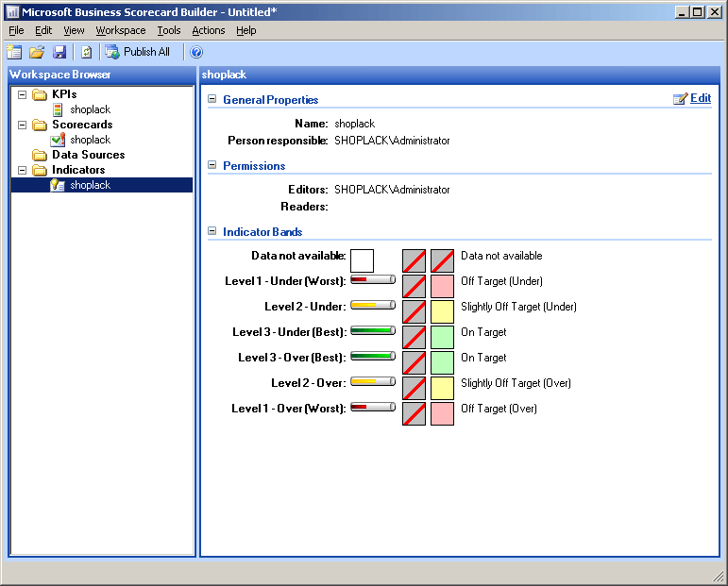
Task: Click the Off Target (Over) pink swatch
Action: click(x=443, y=414)
